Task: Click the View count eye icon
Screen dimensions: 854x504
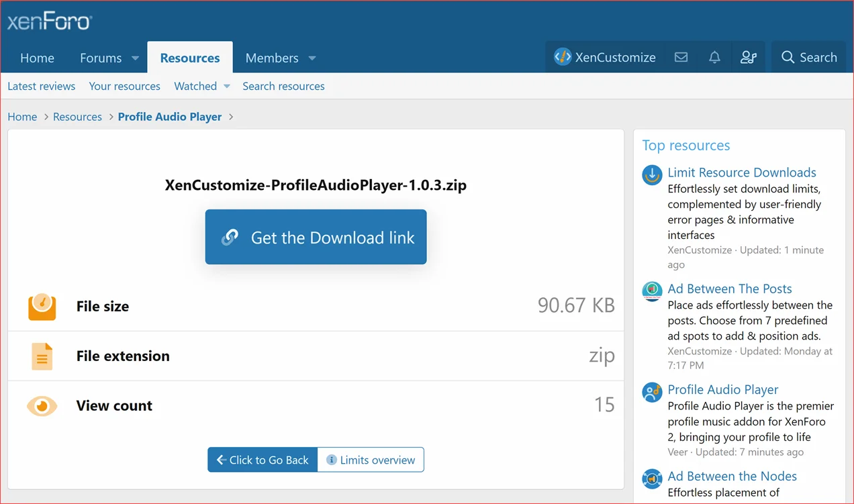Action: [42, 405]
